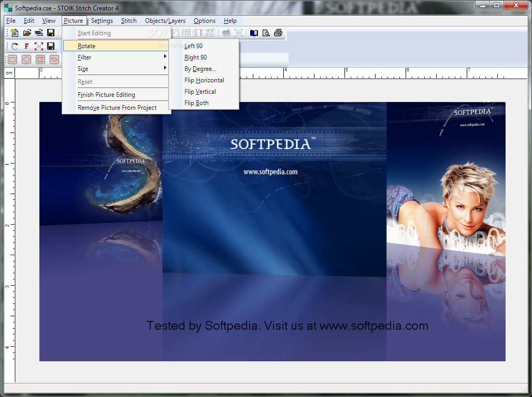Close the STOIK Stitch Creator window
The width and height of the screenshot is (532, 397).
(516, 5)
